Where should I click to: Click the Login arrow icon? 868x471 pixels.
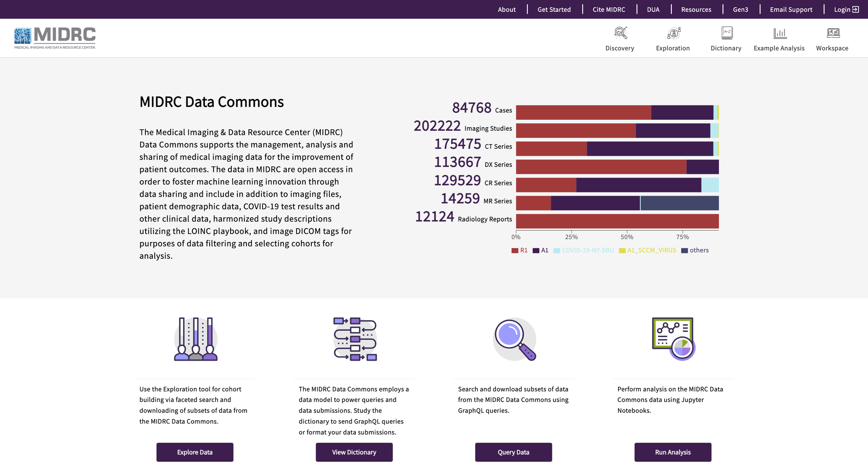coord(856,9)
